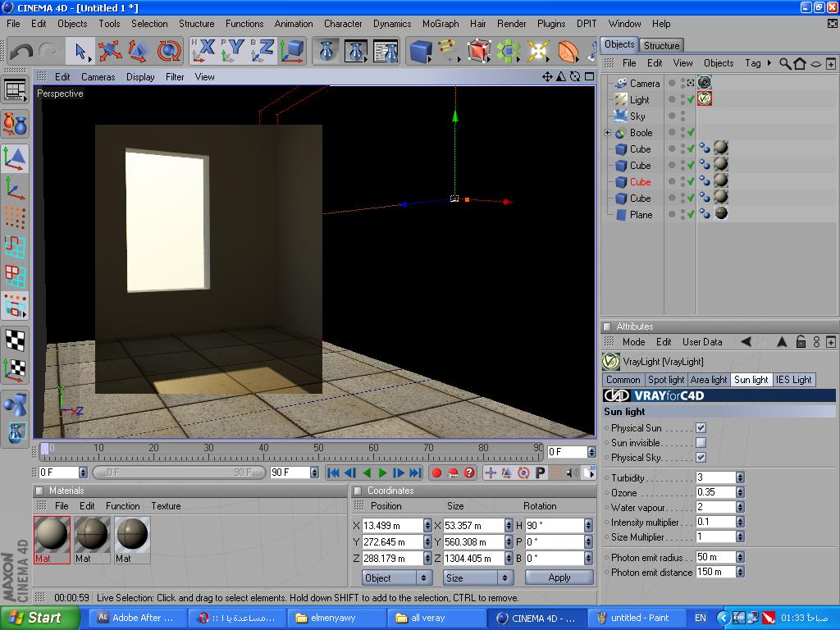840x630 pixels.
Task: Show more Objects menus via the arrow after Tag
Action: 769,63
